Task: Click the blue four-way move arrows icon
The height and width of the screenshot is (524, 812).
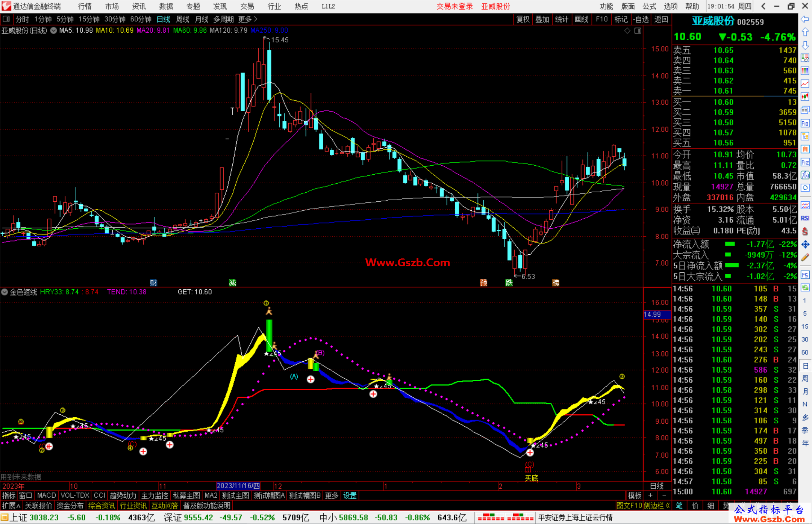Action: (805, 245)
